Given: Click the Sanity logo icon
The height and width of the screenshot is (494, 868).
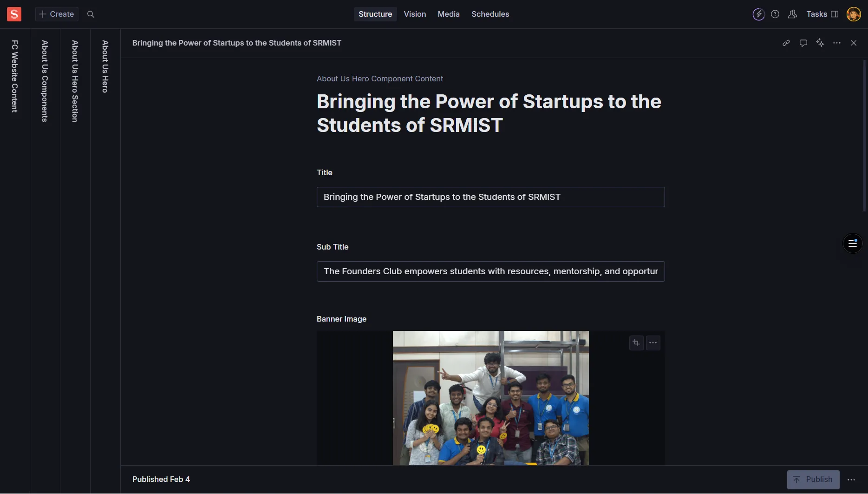Looking at the screenshot, I should pos(14,14).
